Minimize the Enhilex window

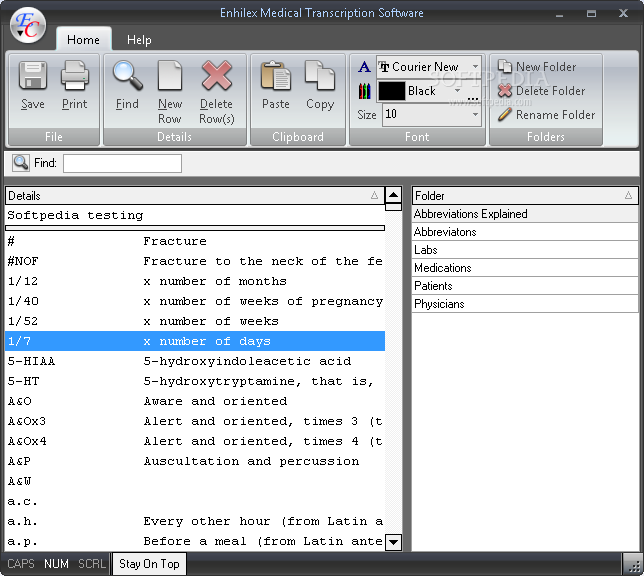559,14
